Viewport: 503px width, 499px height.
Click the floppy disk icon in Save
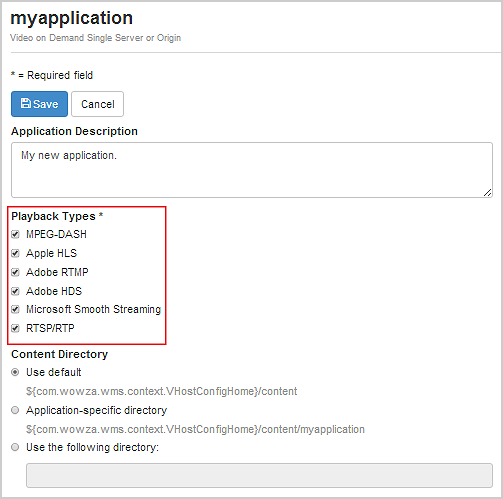tap(26, 103)
